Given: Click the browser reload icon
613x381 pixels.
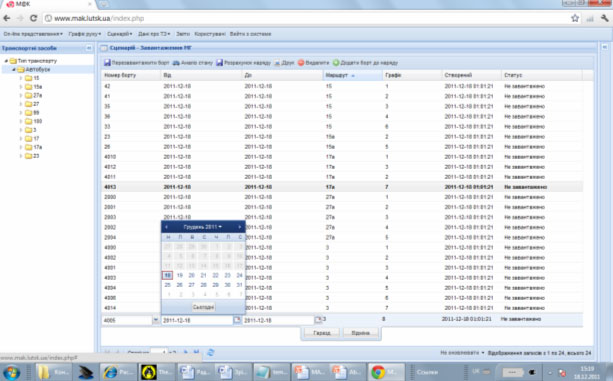Looking at the screenshot, I should (34, 18).
